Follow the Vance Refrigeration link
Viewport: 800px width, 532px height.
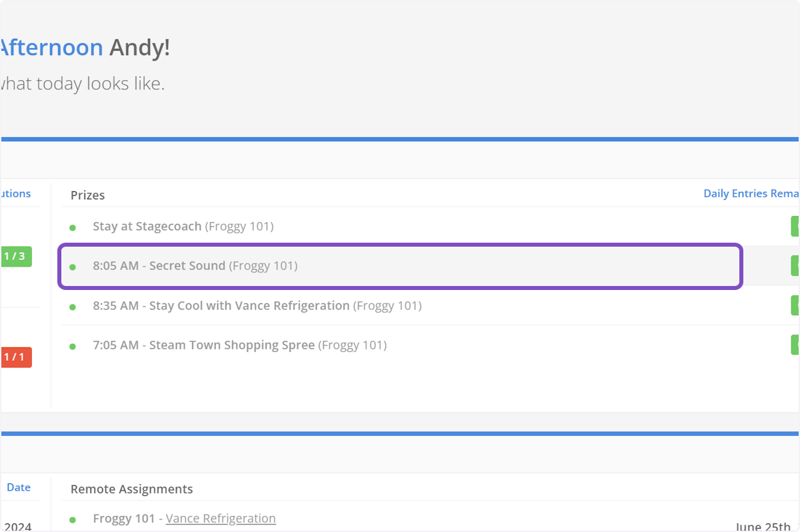(x=221, y=518)
